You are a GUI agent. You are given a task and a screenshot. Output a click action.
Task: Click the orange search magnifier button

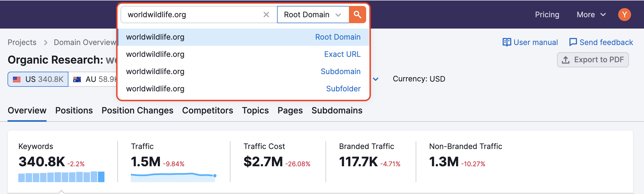pyautogui.click(x=357, y=15)
